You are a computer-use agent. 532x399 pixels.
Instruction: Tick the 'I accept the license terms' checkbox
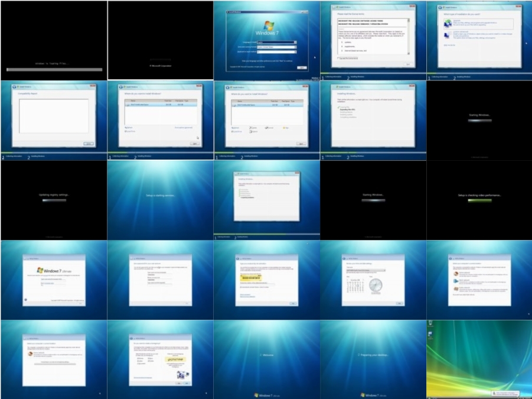pyautogui.click(x=338, y=59)
